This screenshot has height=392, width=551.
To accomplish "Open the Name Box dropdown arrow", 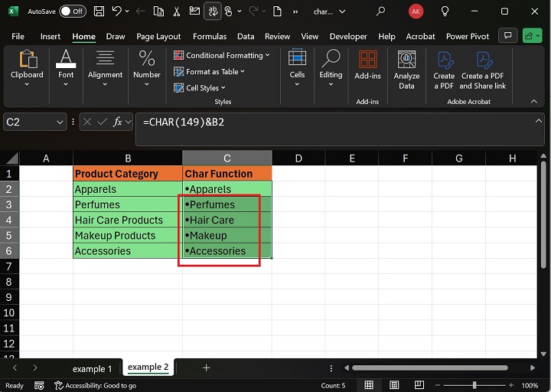I will (x=60, y=122).
